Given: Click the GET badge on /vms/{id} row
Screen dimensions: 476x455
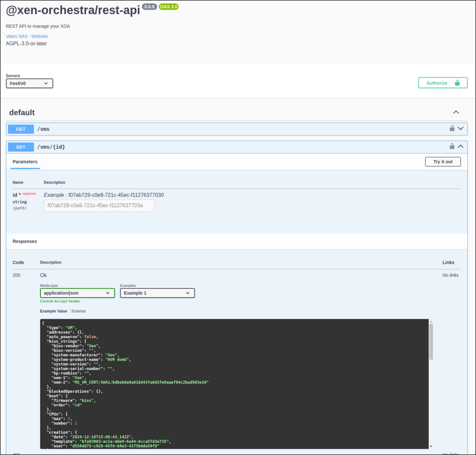Looking at the screenshot, I should click(21, 147).
